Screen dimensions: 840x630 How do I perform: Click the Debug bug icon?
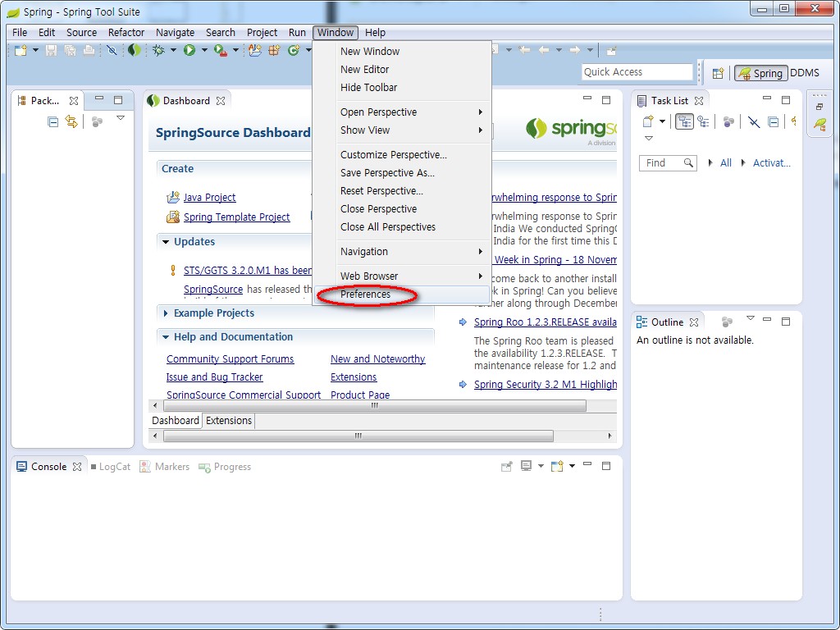point(158,50)
